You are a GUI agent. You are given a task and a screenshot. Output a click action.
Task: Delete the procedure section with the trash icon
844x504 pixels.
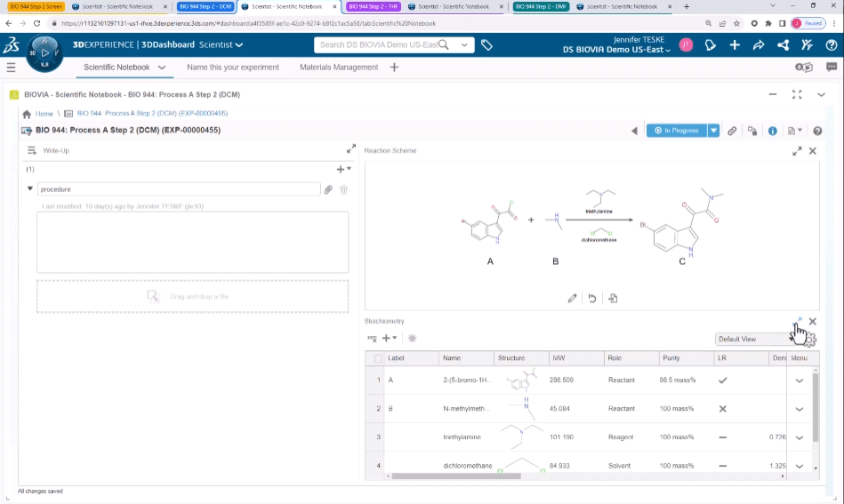pos(343,189)
